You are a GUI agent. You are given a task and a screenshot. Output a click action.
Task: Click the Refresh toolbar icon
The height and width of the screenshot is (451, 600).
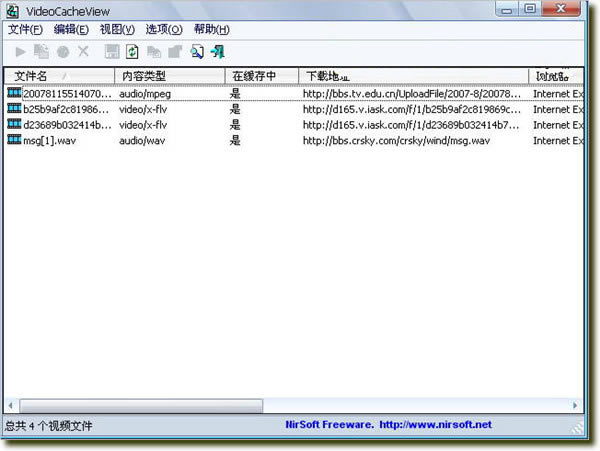(x=132, y=51)
